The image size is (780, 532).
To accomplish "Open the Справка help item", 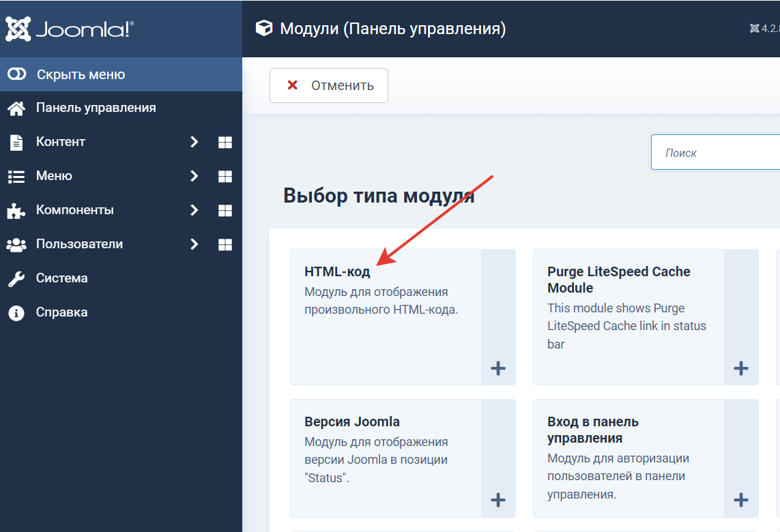I will 61,312.
